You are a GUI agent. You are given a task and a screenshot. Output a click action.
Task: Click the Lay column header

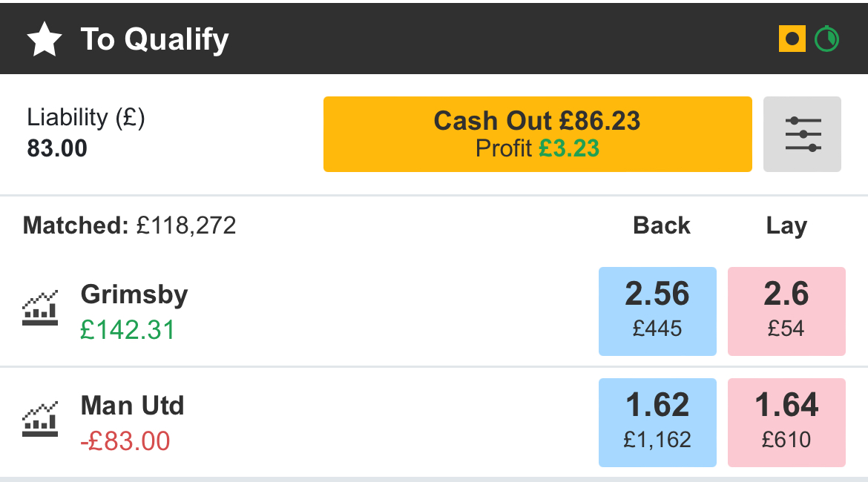click(x=786, y=225)
